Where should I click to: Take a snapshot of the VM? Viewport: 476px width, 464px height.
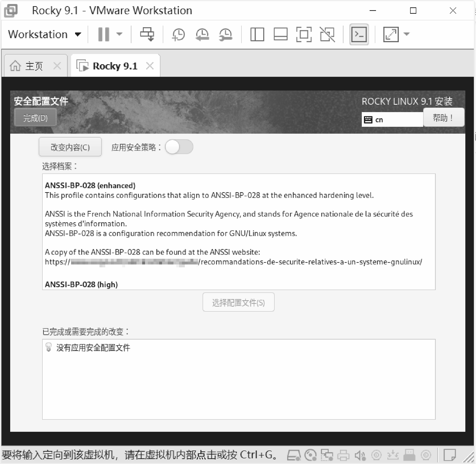[179, 34]
